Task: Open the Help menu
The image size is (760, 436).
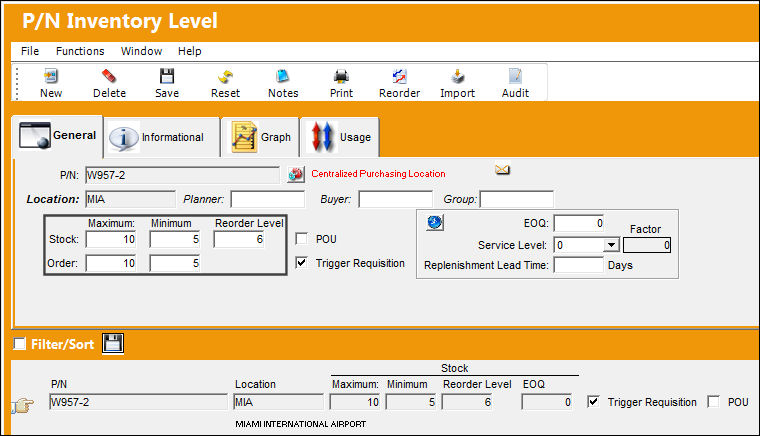Action: pyautogui.click(x=190, y=51)
